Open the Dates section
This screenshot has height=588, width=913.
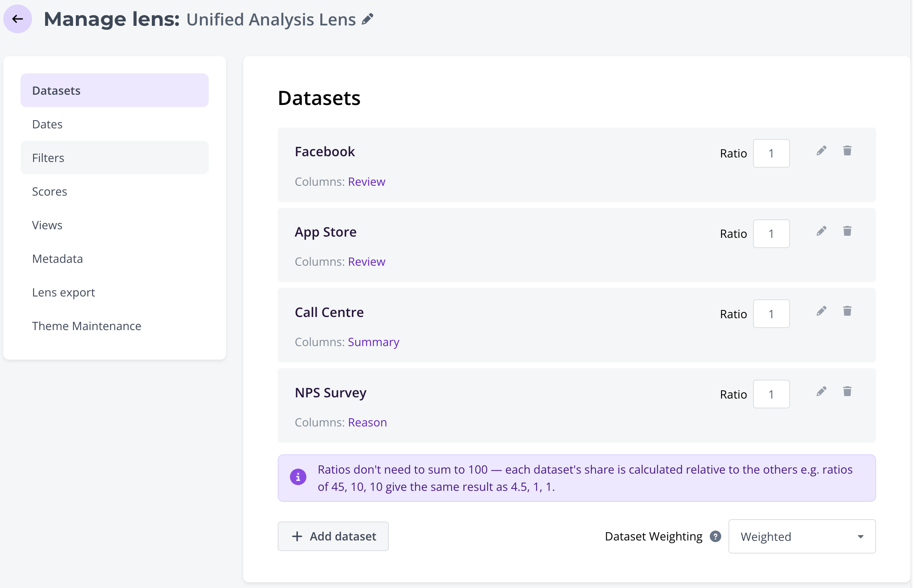click(114, 124)
